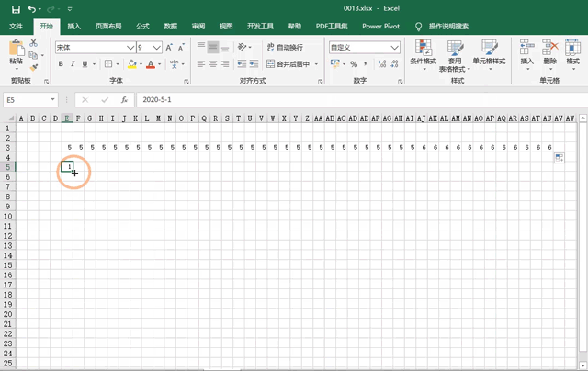Viewport: 588px width, 371px height.
Task: Align text to the top
Action: click(201, 47)
